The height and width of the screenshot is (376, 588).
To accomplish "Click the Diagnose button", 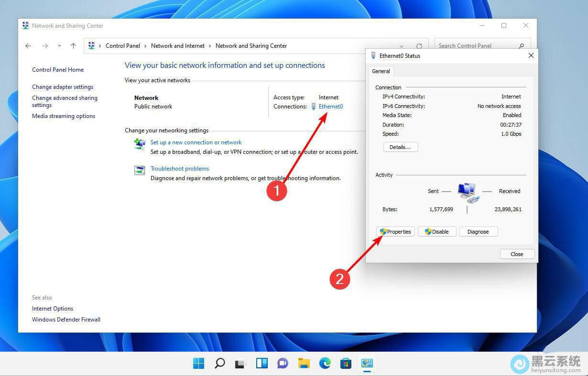I will point(478,232).
